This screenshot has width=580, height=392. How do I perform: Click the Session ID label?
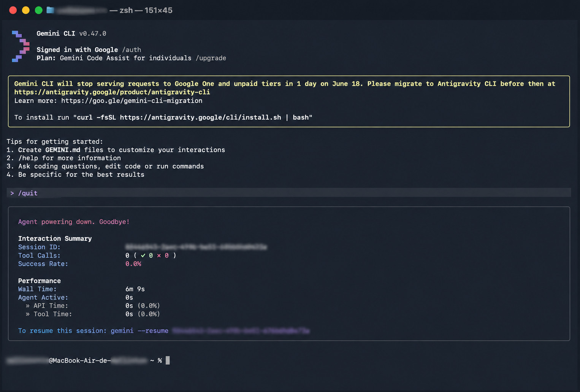[x=39, y=247]
